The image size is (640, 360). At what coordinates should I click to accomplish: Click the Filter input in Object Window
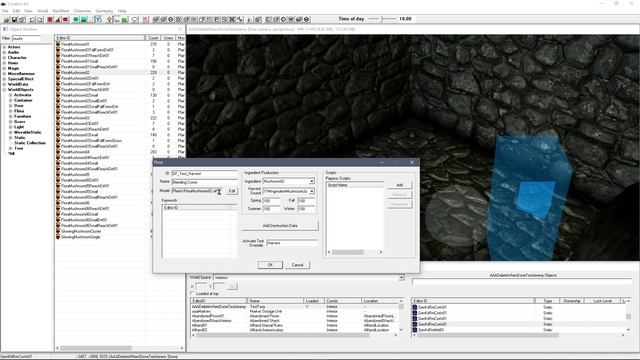(26, 38)
